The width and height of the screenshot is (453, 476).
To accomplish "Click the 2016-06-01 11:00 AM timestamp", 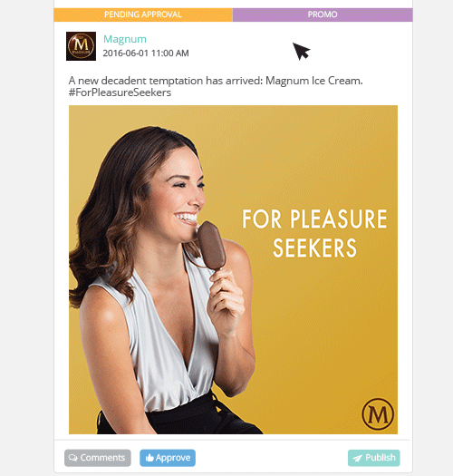I will [146, 53].
